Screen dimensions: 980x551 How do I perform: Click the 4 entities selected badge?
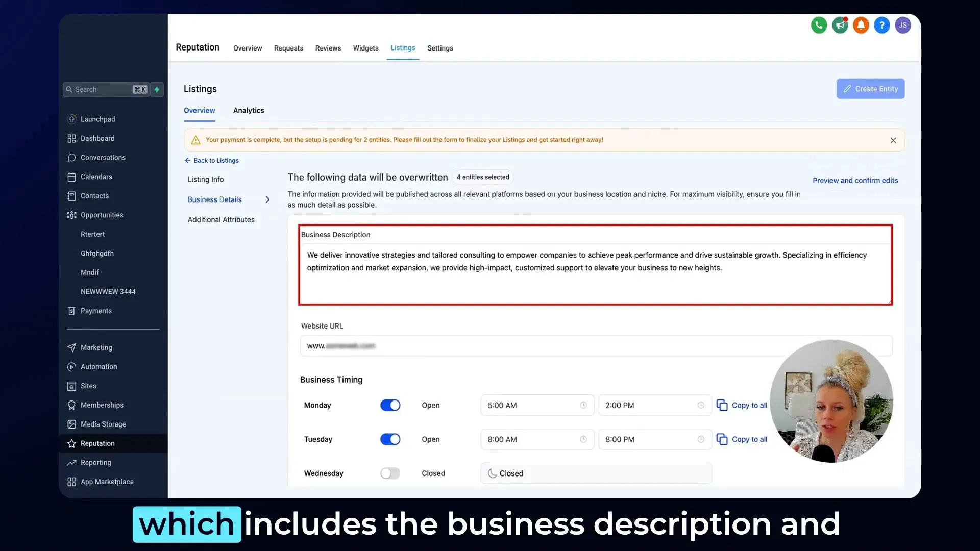point(483,177)
